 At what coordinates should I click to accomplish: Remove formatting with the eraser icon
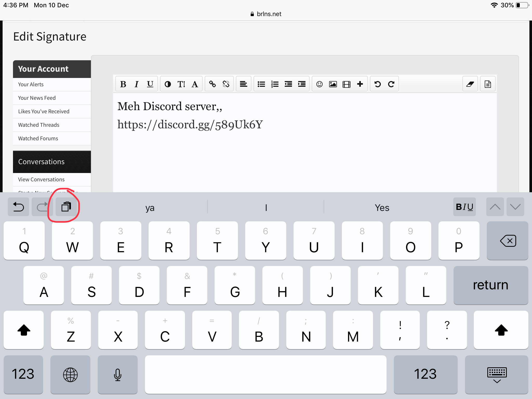point(470,84)
